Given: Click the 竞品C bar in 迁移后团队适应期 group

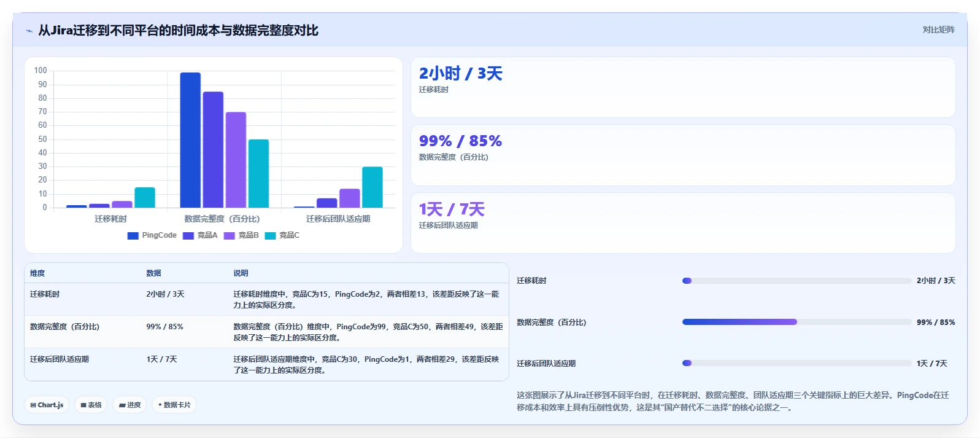Looking at the screenshot, I should point(372,187).
